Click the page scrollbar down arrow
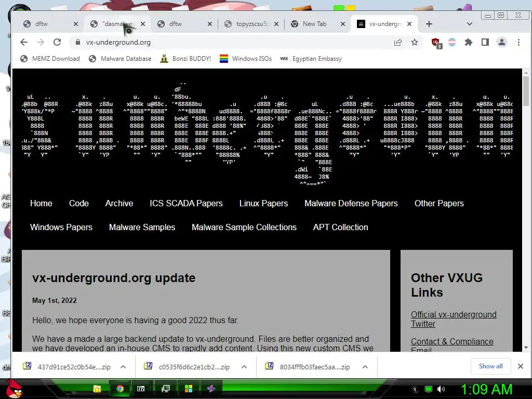 [x=526, y=348]
